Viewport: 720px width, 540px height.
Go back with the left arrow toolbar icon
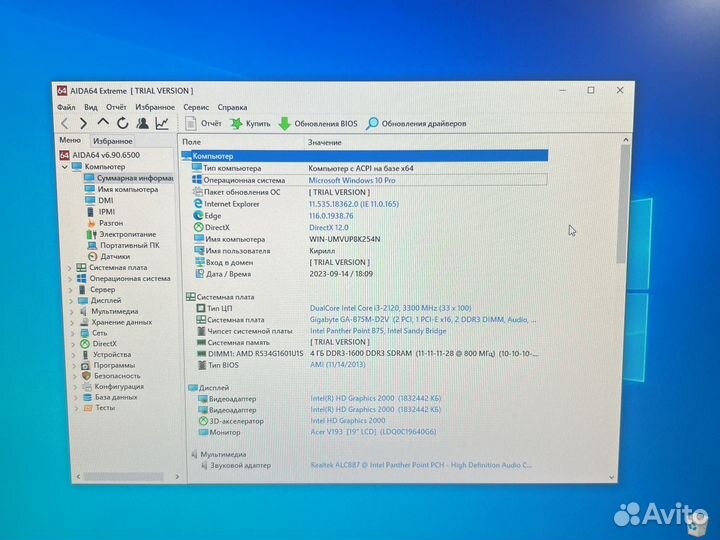click(x=65, y=123)
